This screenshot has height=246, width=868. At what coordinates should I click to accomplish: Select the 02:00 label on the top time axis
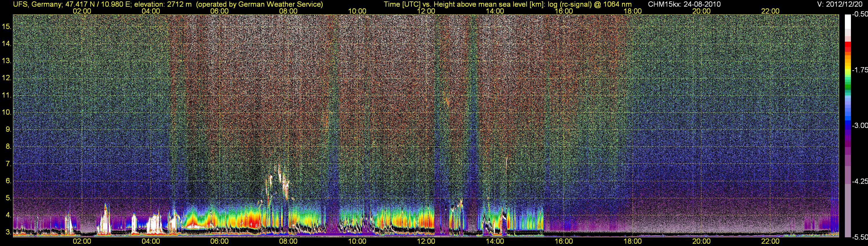tap(82, 11)
